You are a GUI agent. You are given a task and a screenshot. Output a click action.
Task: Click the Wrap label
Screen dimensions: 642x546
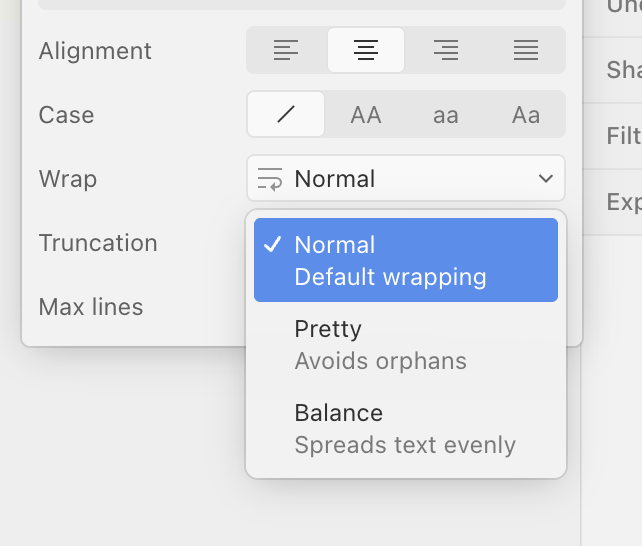point(68,179)
